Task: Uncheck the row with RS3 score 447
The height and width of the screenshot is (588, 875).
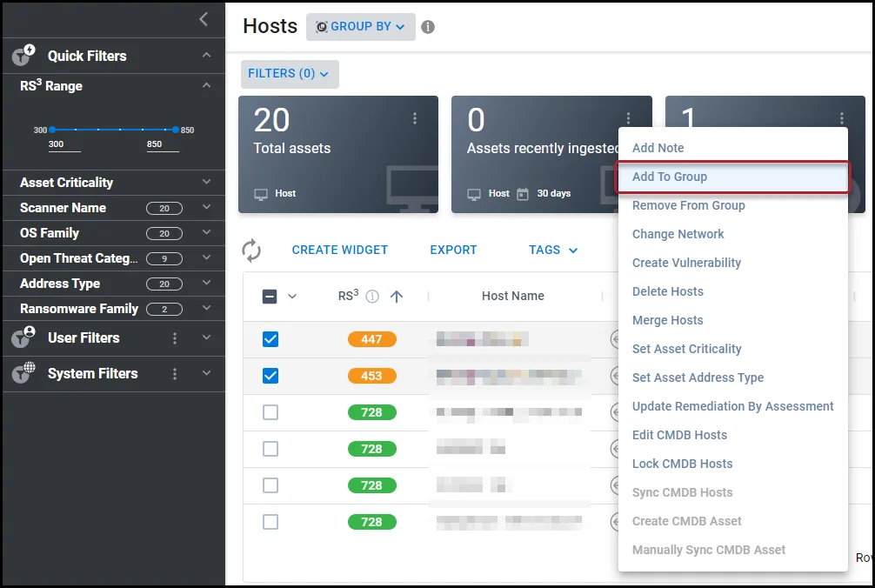Action: point(271,339)
